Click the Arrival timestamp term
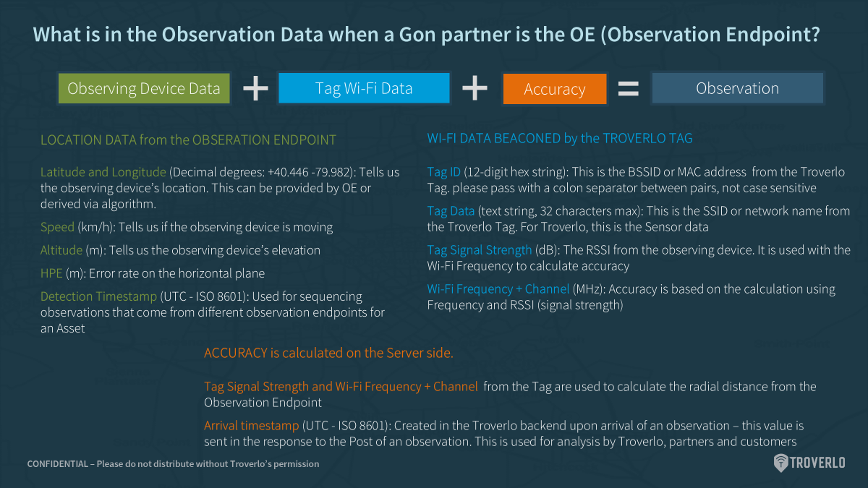 [251, 426]
